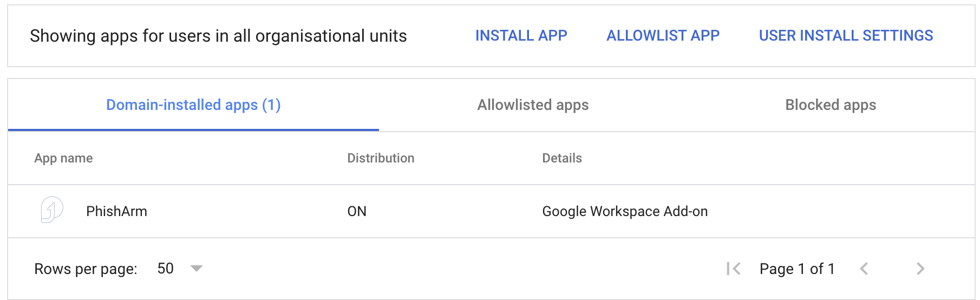Click the INSTALL APP link

(521, 36)
